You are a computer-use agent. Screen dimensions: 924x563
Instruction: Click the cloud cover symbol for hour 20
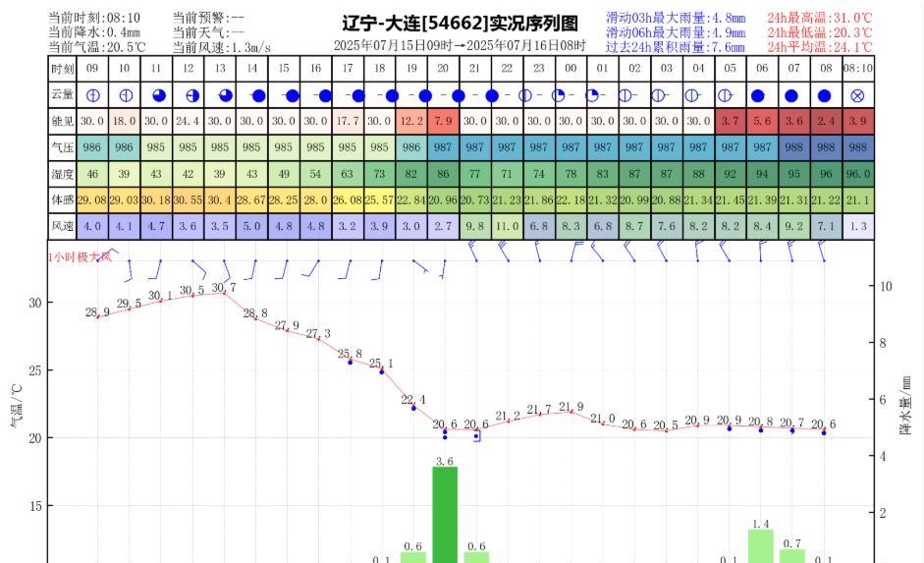coord(458,95)
